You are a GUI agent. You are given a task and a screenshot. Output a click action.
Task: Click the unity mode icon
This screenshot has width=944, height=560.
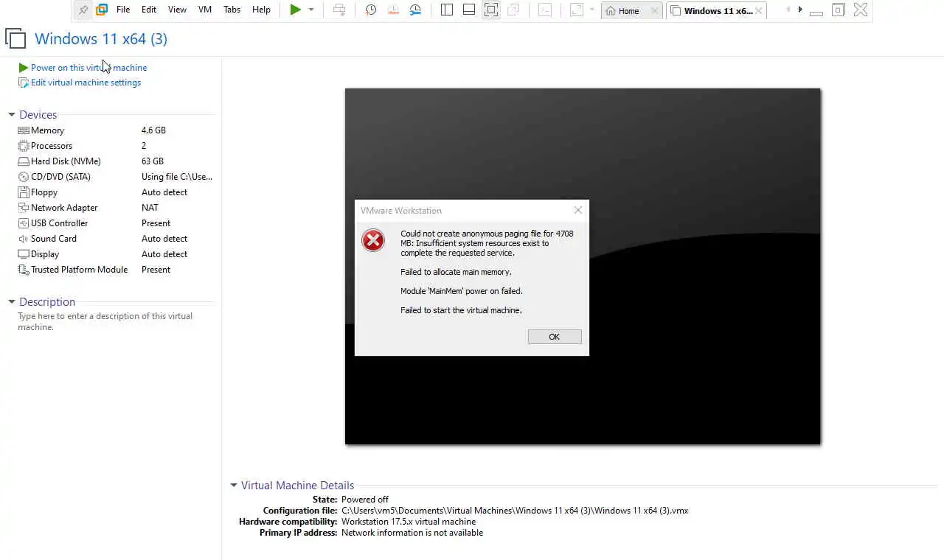(x=513, y=10)
